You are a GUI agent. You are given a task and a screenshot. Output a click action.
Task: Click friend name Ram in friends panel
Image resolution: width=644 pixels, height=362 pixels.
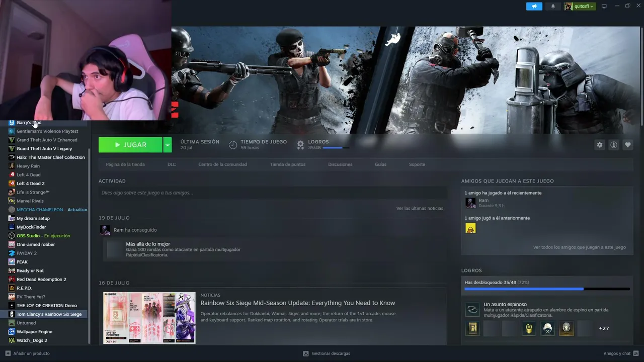click(x=484, y=201)
